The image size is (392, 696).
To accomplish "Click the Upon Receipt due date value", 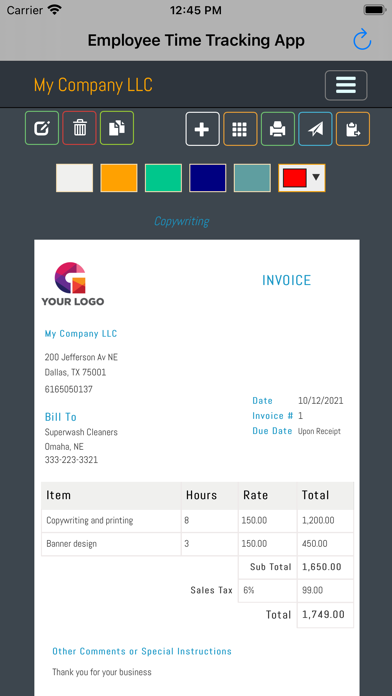I will point(319,431).
